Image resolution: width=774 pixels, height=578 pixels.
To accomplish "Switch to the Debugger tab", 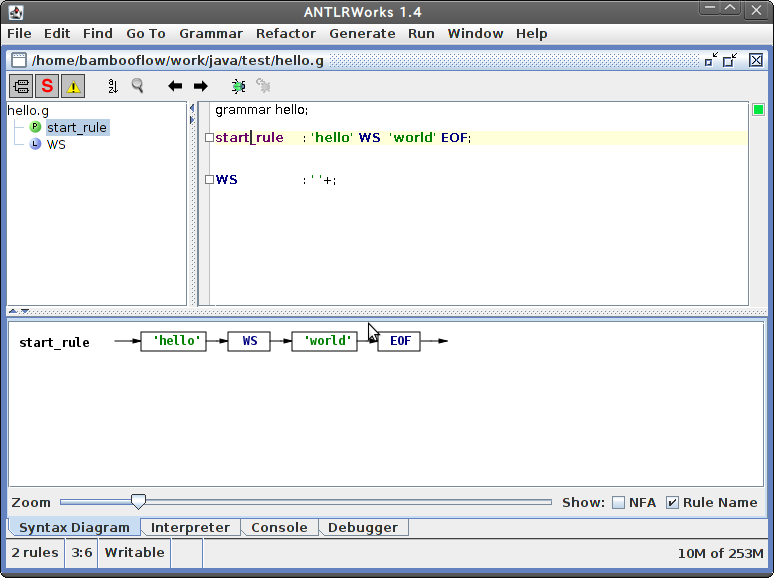I will [363, 527].
